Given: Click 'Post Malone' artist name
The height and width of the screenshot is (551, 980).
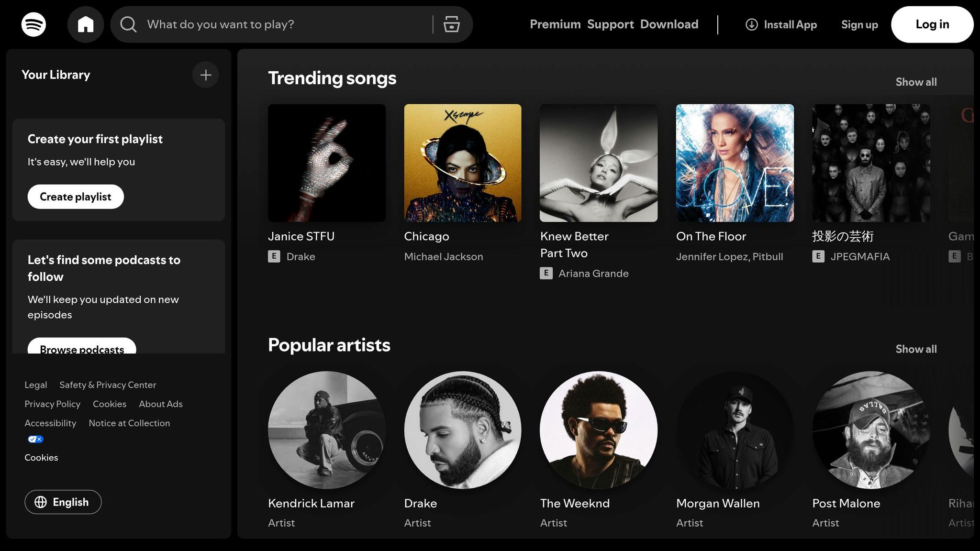Looking at the screenshot, I should coord(846,503).
